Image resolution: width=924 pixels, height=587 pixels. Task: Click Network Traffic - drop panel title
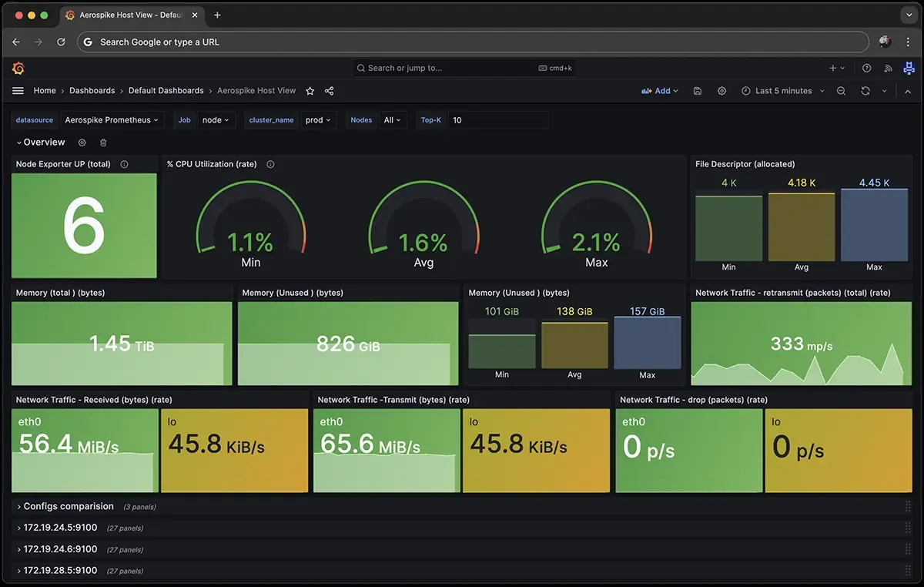tap(693, 400)
